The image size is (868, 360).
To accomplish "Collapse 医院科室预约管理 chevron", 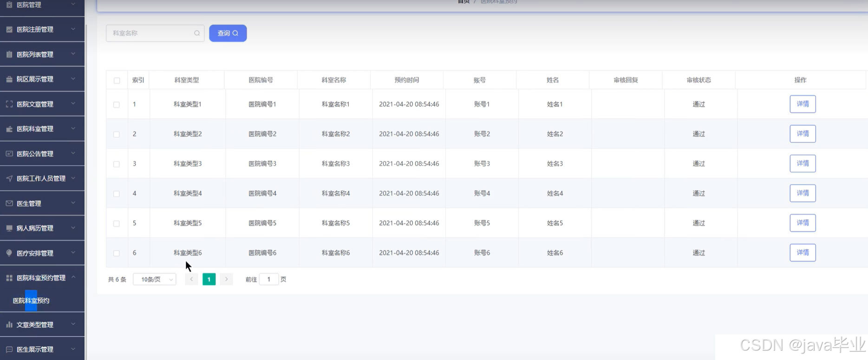I will [73, 277].
